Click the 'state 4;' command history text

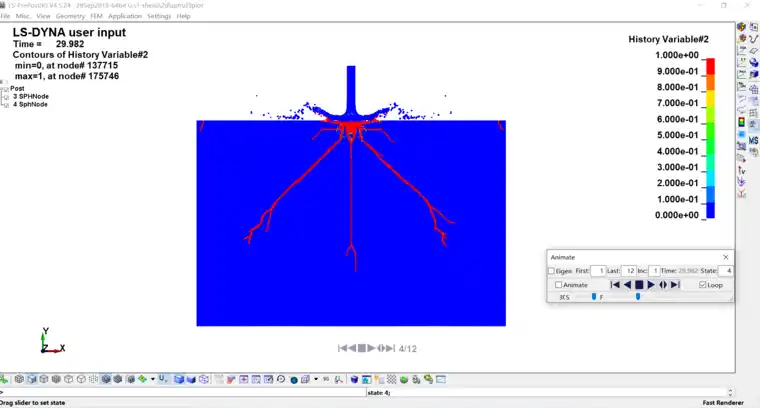(379, 392)
